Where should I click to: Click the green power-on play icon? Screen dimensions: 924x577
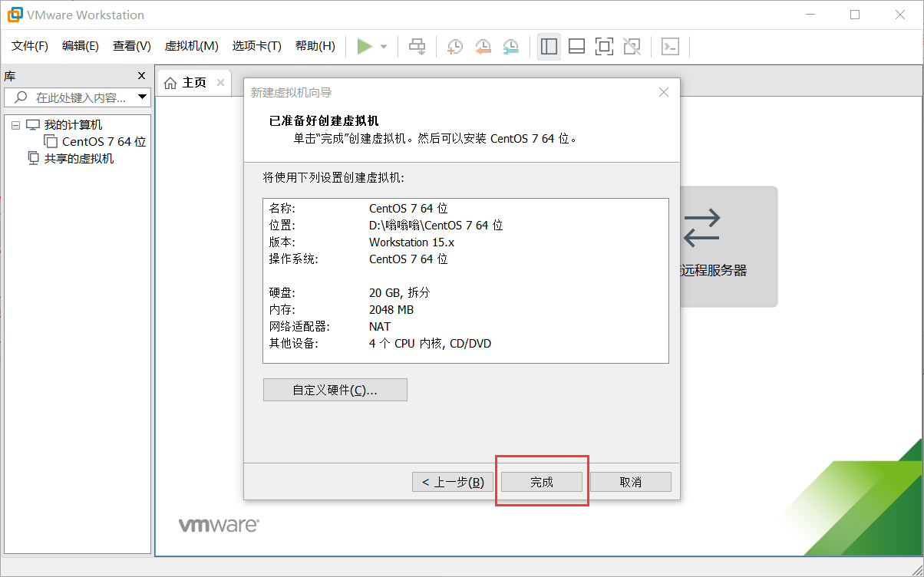click(365, 47)
